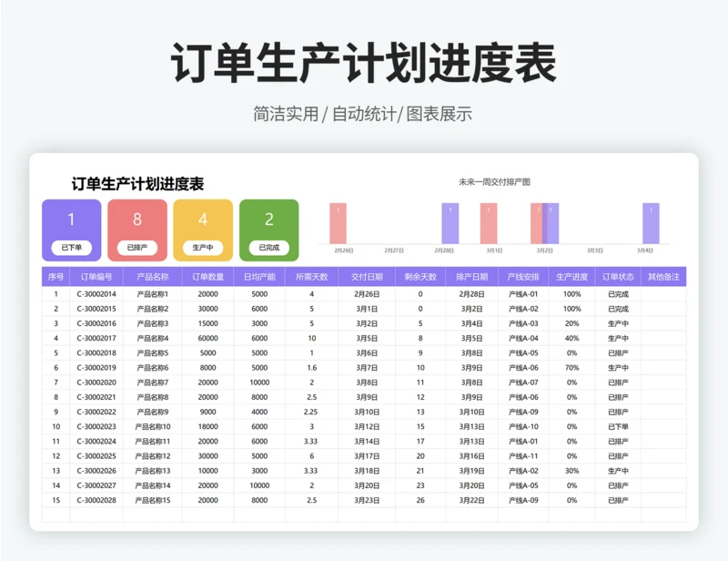This screenshot has width=728, height=561.
Task: Click the pink bar above 3月1日
Action: tap(489, 223)
